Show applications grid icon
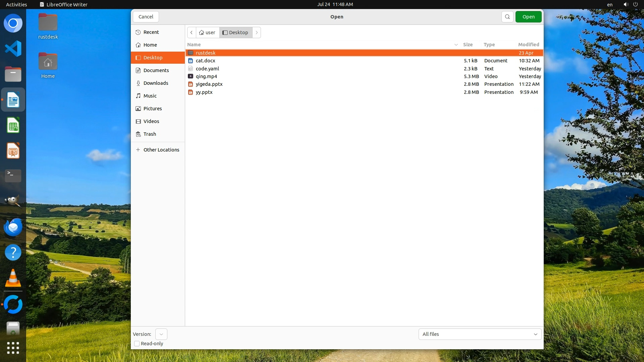Image resolution: width=644 pixels, height=362 pixels. [13, 348]
